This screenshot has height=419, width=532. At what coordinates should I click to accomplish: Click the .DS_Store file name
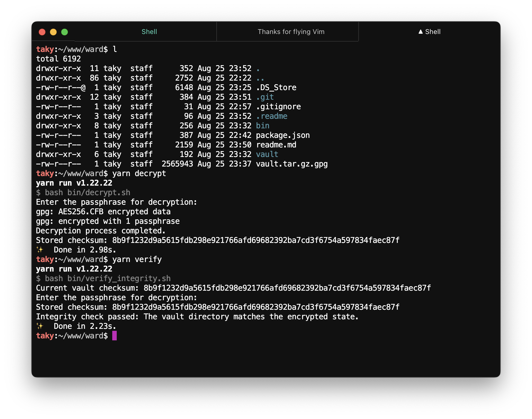click(x=276, y=87)
